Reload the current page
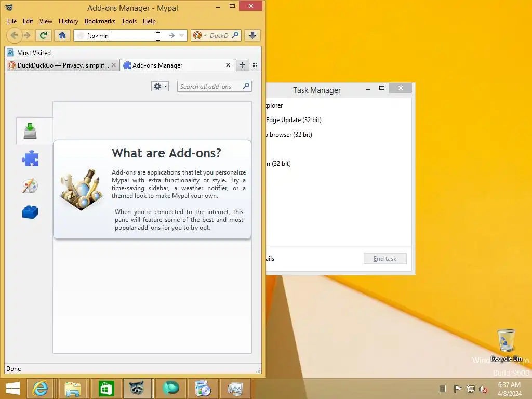The width and height of the screenshot is (532, 399). [43, 35]
